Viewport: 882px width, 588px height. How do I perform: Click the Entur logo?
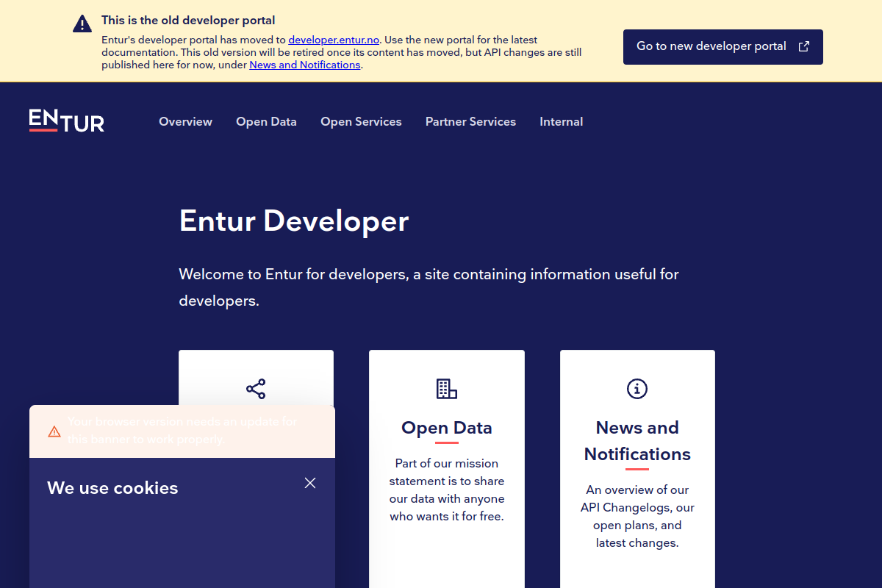tap(67, 121)
